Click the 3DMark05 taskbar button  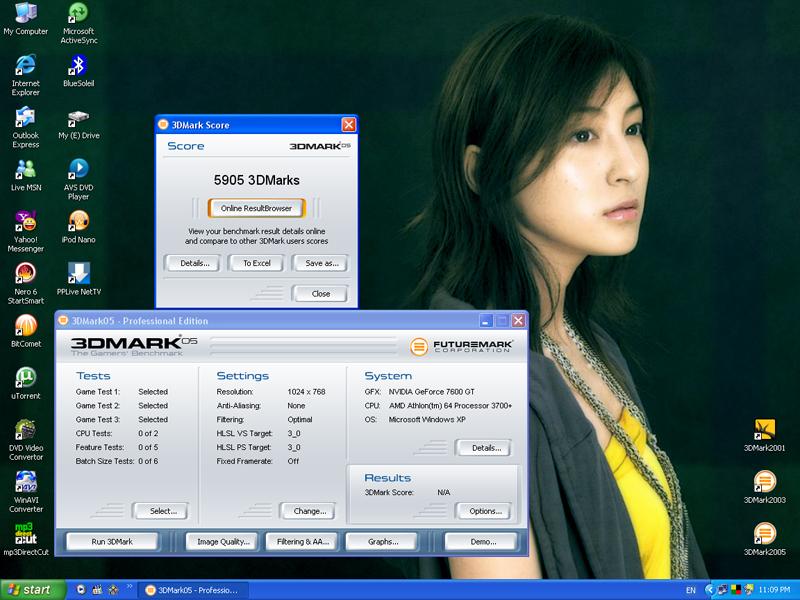(194, 590)
